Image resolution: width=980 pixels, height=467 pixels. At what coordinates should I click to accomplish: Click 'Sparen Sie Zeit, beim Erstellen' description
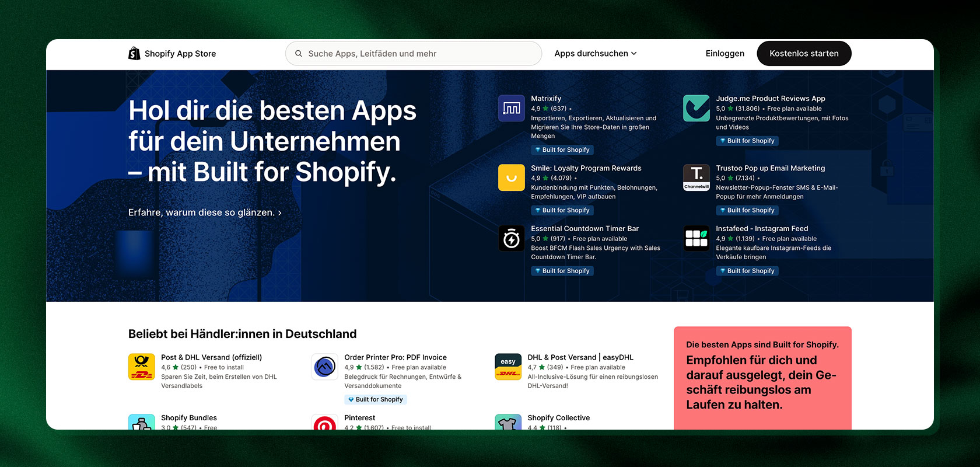(219, 381)
